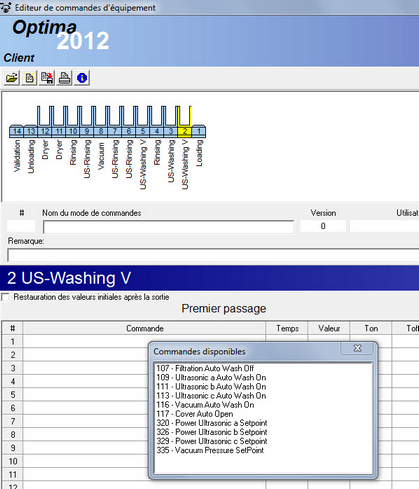
Task: Click the Remarque text field
Action: pyautogui.click(x=213, y=255)
